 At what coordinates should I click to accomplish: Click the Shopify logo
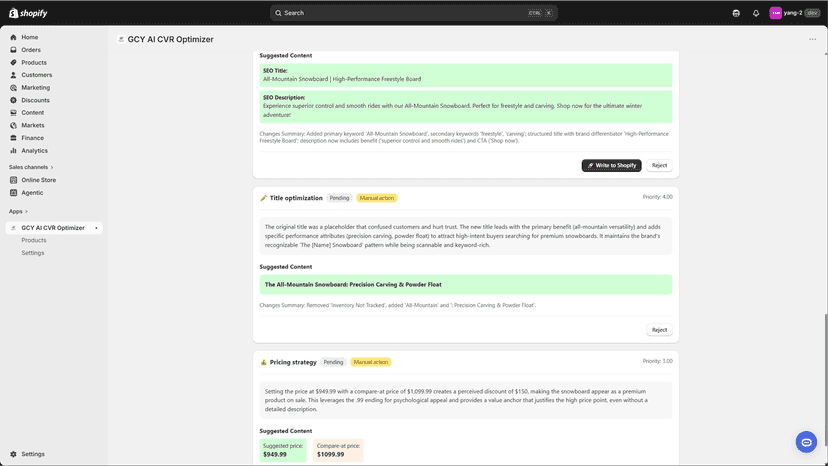click(28, 13)
